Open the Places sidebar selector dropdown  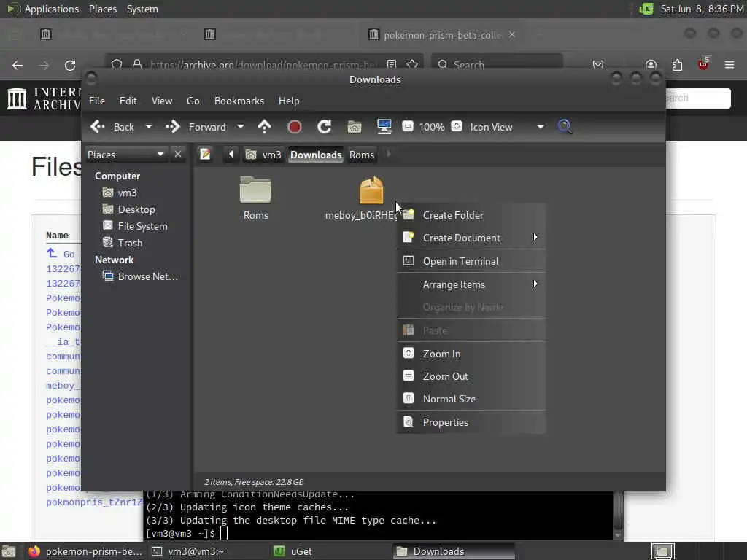[x=125, y=155]
